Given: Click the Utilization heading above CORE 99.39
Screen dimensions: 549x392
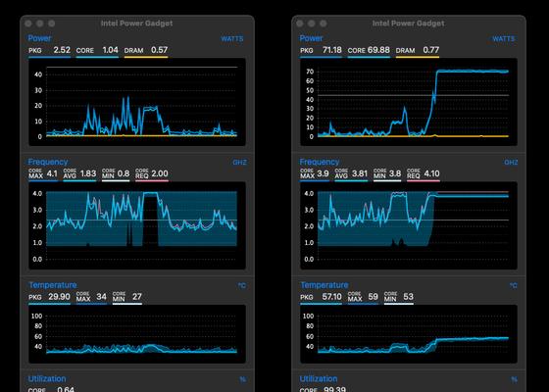Looking at the screenshot, I should pyautogui.click(x=319, y=378).
